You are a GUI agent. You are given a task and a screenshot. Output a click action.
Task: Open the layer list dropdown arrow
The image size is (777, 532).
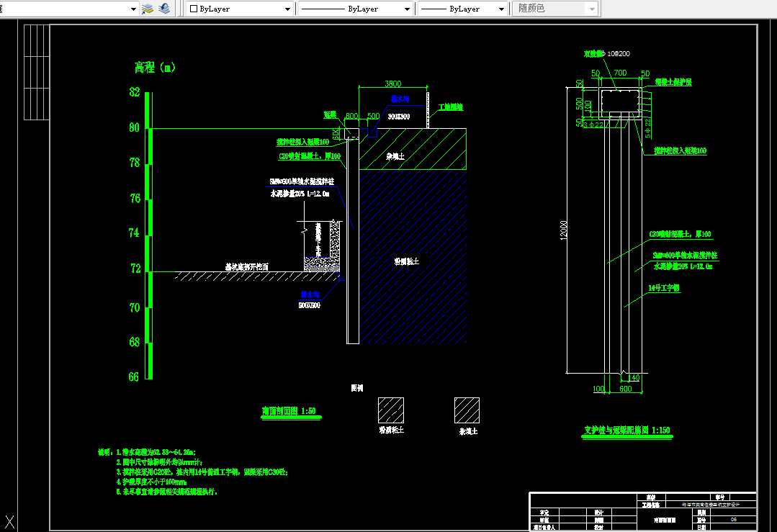pyautogui.click(x=133, y=9)
